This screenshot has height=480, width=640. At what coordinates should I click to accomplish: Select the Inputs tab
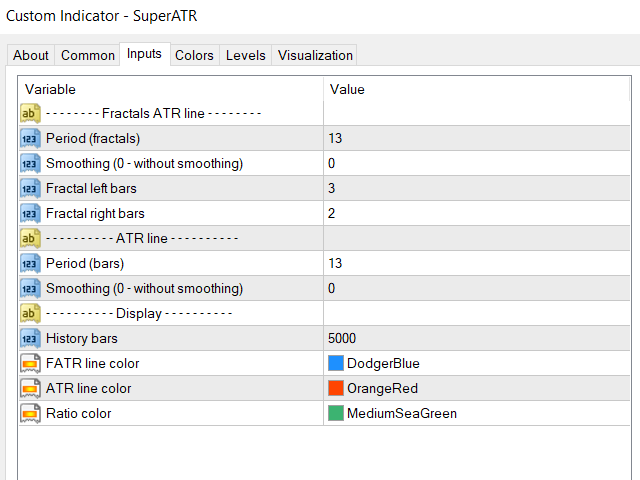(x=144, y=53)
